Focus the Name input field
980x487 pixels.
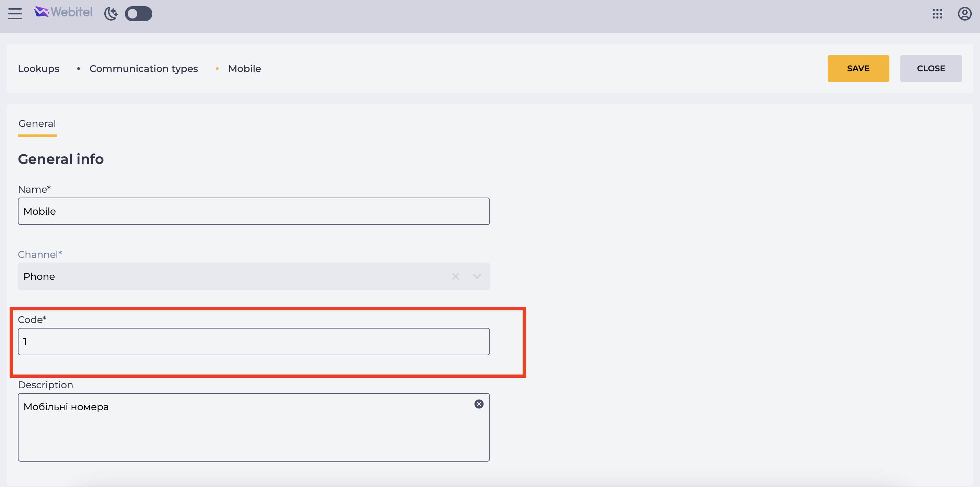254,211
